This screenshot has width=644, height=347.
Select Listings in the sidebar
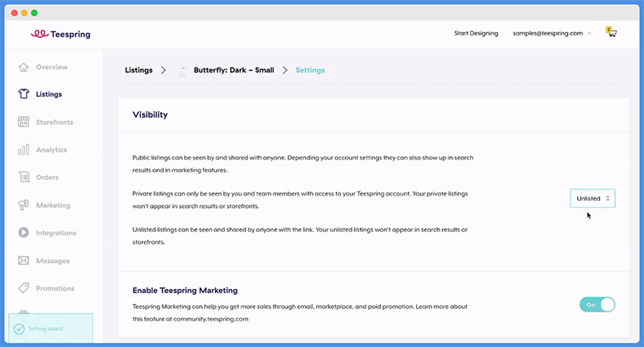click(x=49, y=94)
